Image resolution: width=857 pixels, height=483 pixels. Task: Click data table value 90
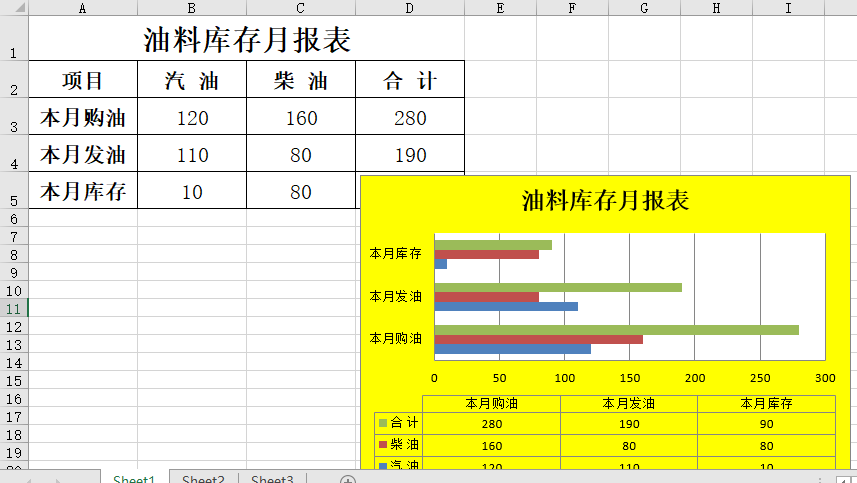coord(766,424)
